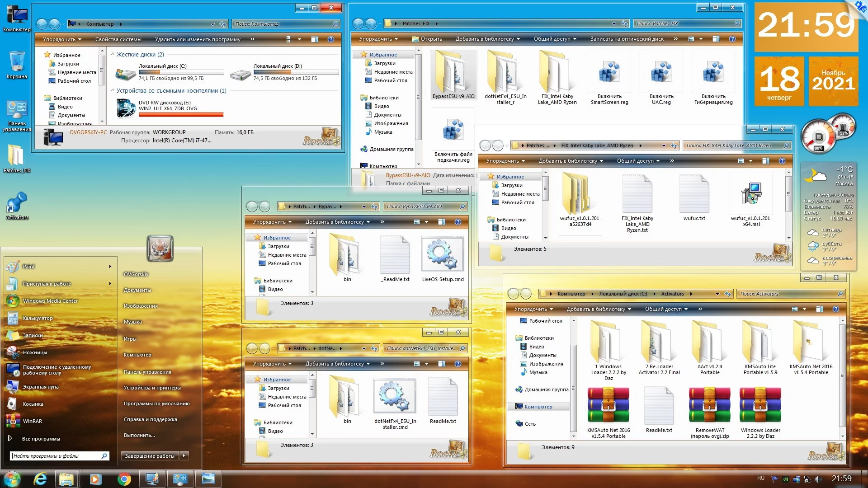Click Все программы in the Start menu

coord(41,439)
